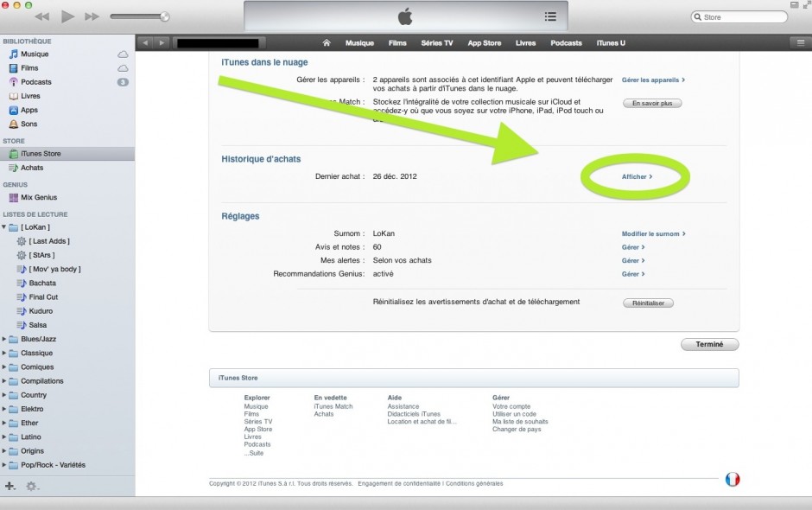
Task: Switch to the Films store tab
Action: pyautogui.click(x=397, y=43)
